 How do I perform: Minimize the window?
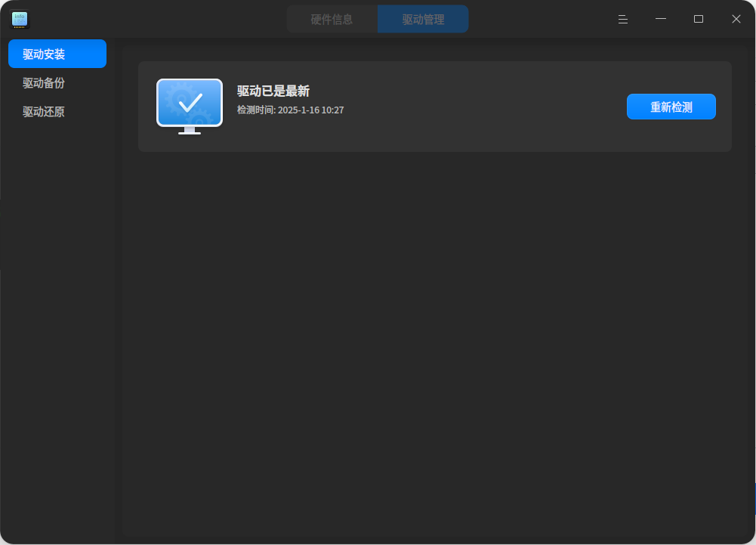[x=661, y=20]
